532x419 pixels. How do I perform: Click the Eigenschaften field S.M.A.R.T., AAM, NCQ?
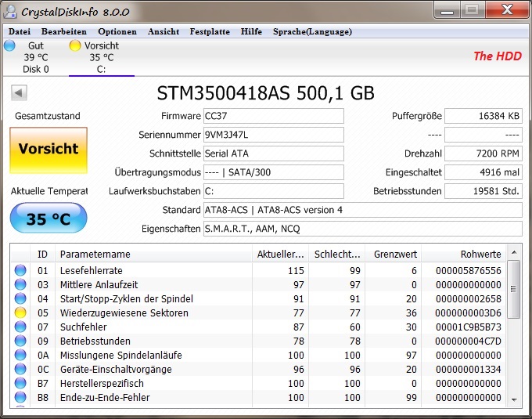pyautogui.click(x=363, y=229)
